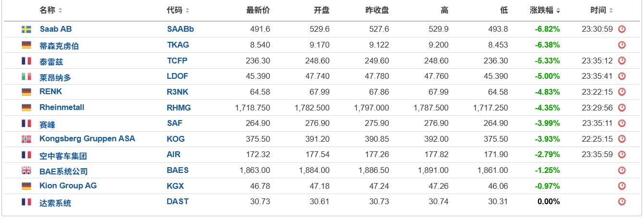644x221 pixels.
Task: Click the clock icon in the Rheinmetall row
Action: [622, 108]
